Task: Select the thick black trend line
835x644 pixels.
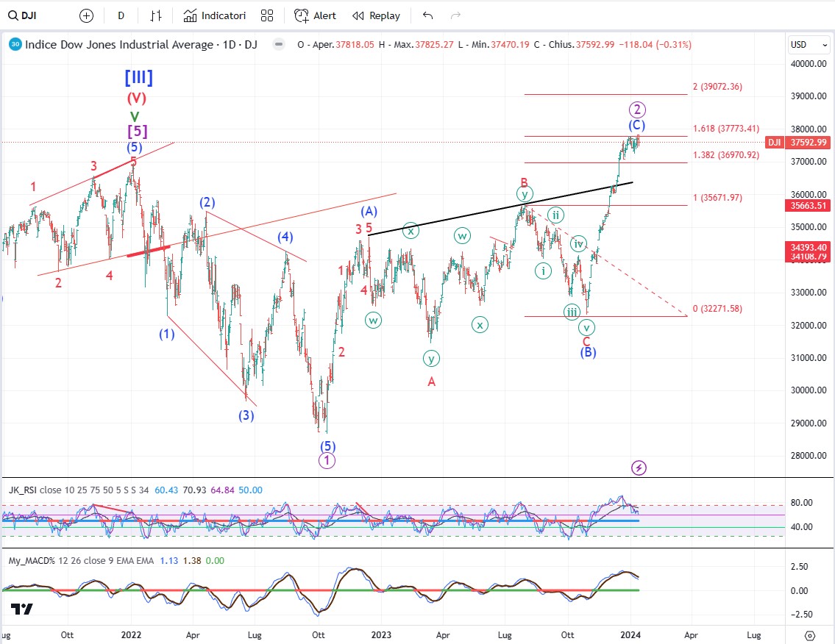Action: coord(500,209)
